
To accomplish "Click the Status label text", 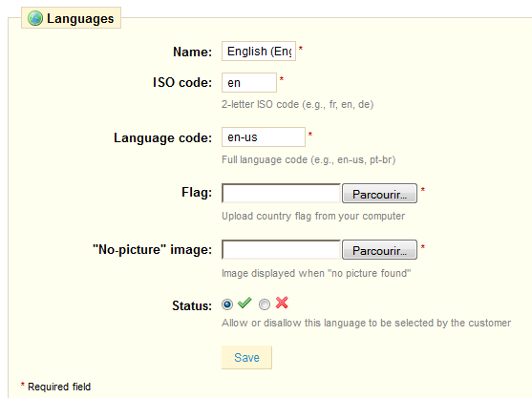I will (192, 305).
